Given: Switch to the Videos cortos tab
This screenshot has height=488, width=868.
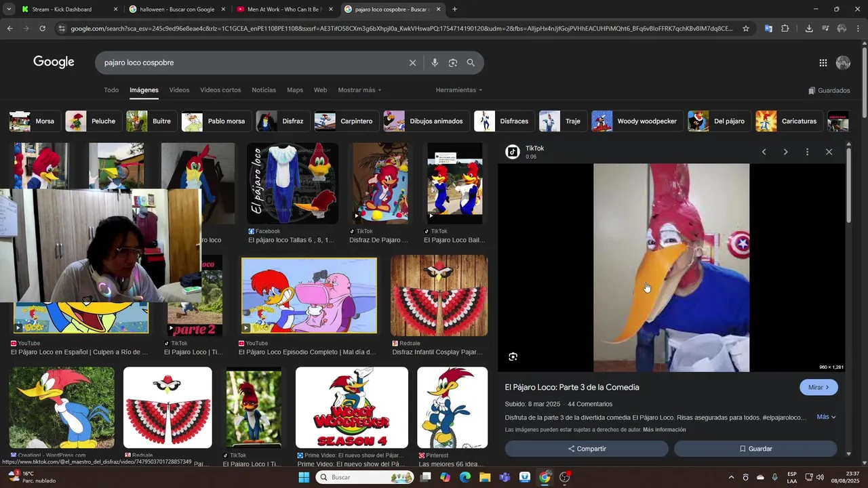Looking at the screenshot, I should 220,90.
